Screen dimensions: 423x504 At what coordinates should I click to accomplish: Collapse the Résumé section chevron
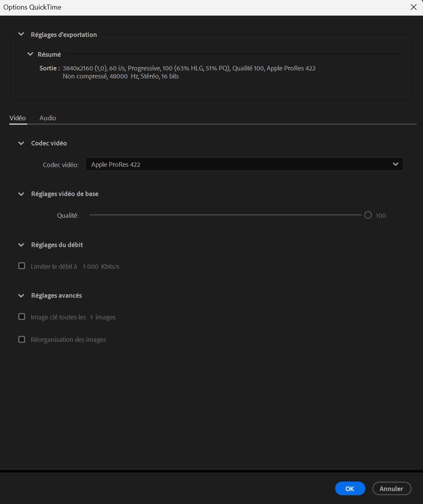pos(30,54)
